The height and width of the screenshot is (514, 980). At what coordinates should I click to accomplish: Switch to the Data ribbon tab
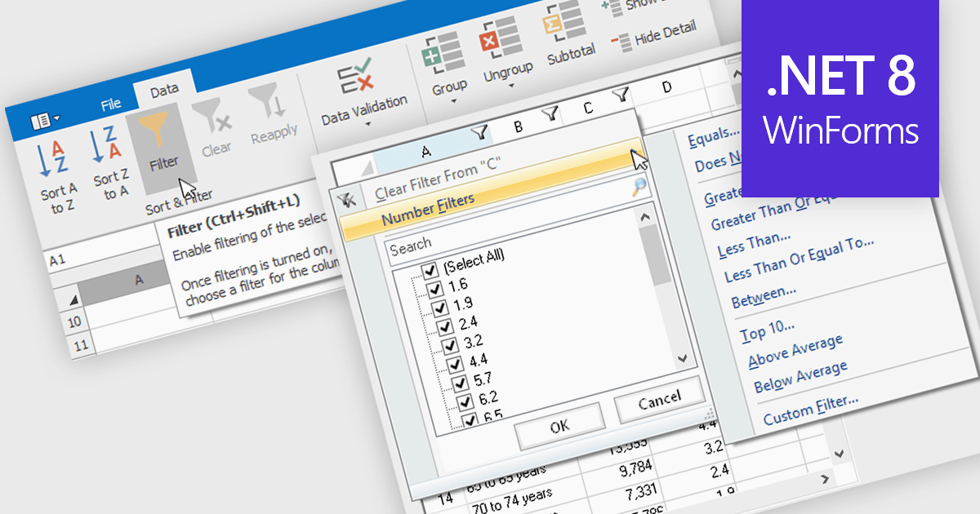tap(164, 91)
